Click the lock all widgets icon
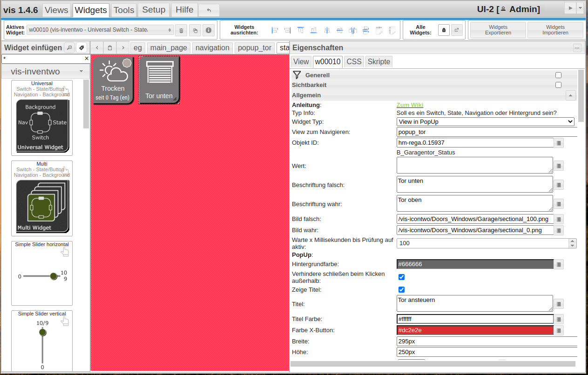 (x=444, y=30)
